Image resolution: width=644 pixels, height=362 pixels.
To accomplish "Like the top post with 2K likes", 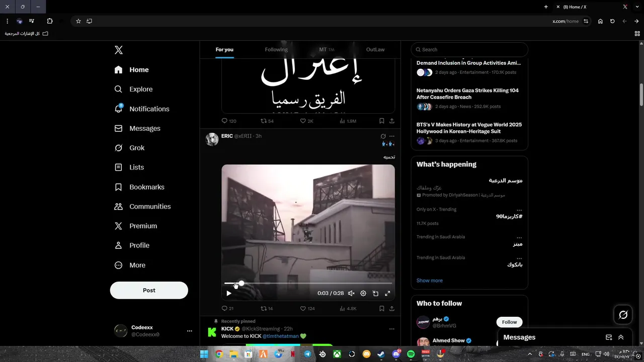I will tap(306, 121).
